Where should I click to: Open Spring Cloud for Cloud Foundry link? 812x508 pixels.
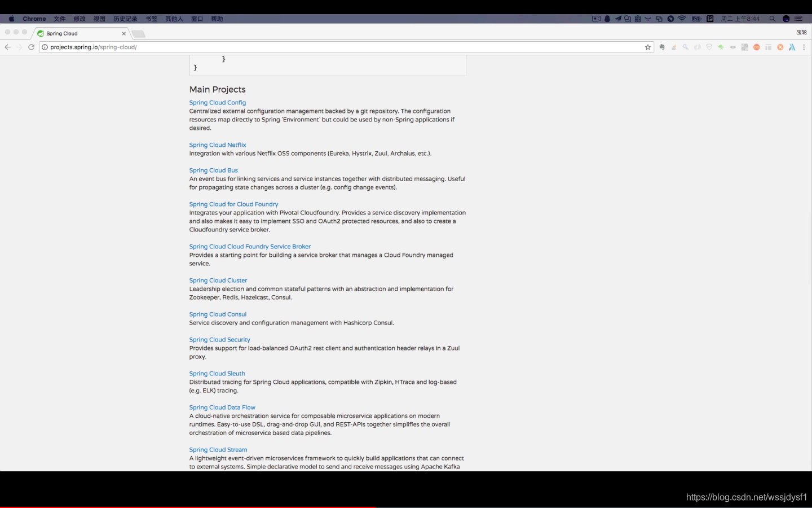click(x=234, y=204)
